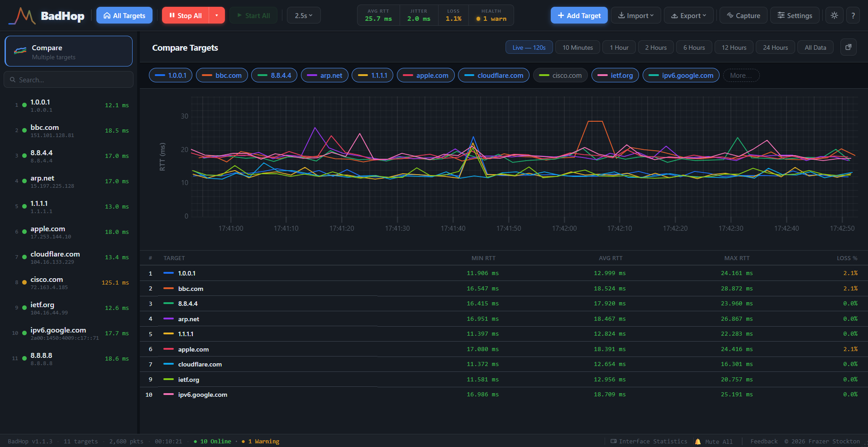
Task: Sort by the LOSS % column header
Action: [847, 258]
